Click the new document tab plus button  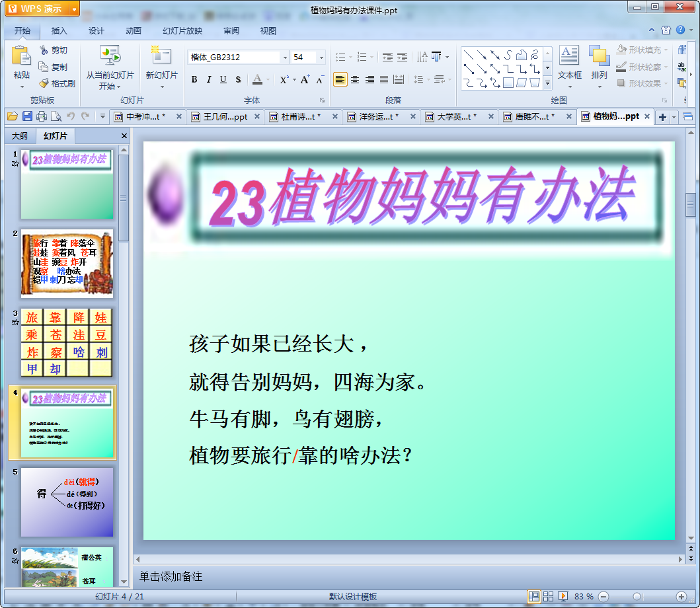coord(662,117)
